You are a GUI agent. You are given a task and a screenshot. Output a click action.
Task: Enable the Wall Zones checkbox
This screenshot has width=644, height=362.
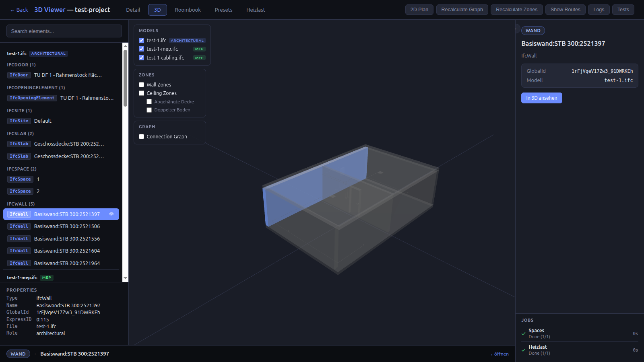(141, 84)
